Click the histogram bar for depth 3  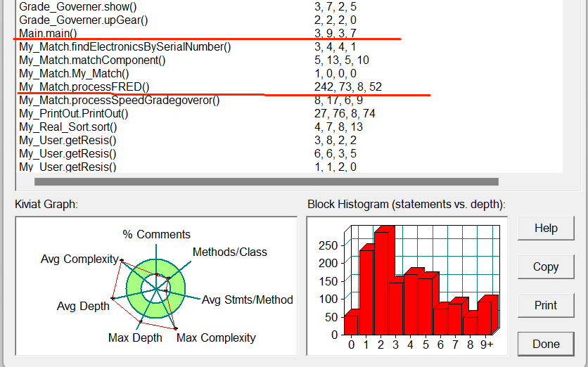395,308
